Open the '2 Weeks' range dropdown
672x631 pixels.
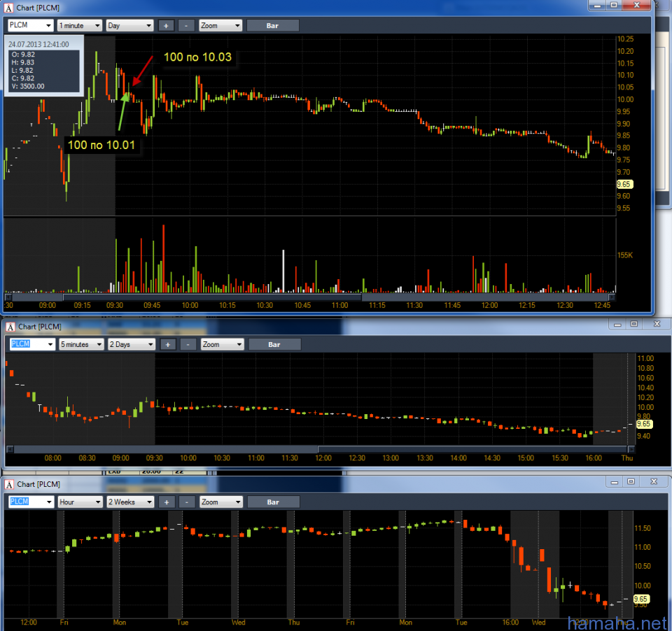(x=130, y=502)
